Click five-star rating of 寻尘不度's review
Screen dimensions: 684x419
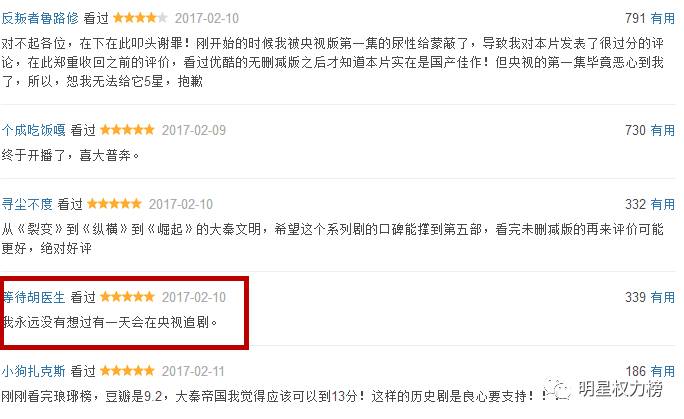click(114, 204)
